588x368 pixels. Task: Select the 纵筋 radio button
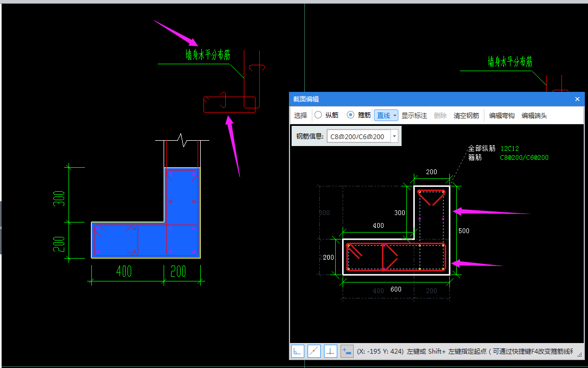(318, 115)
